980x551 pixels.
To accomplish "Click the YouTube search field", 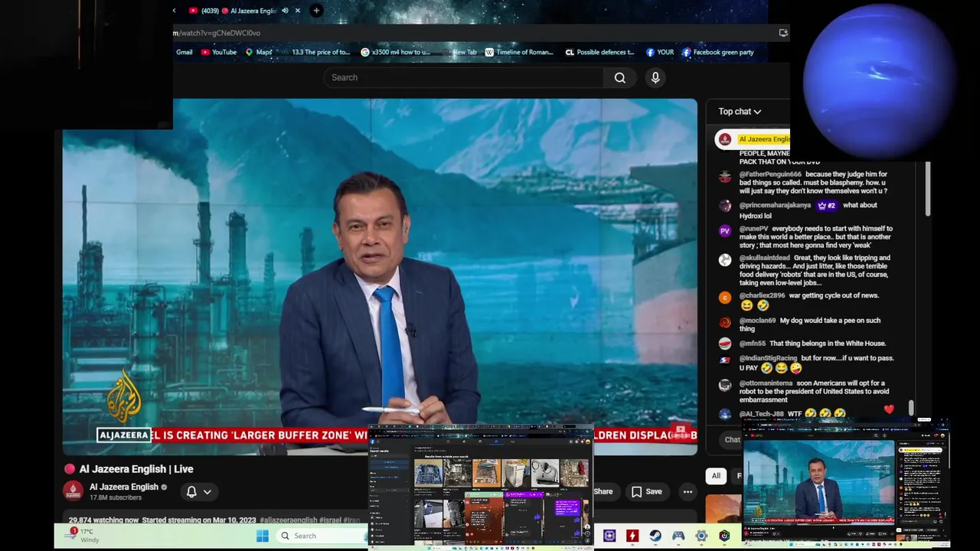I will [x=463, y=77].
